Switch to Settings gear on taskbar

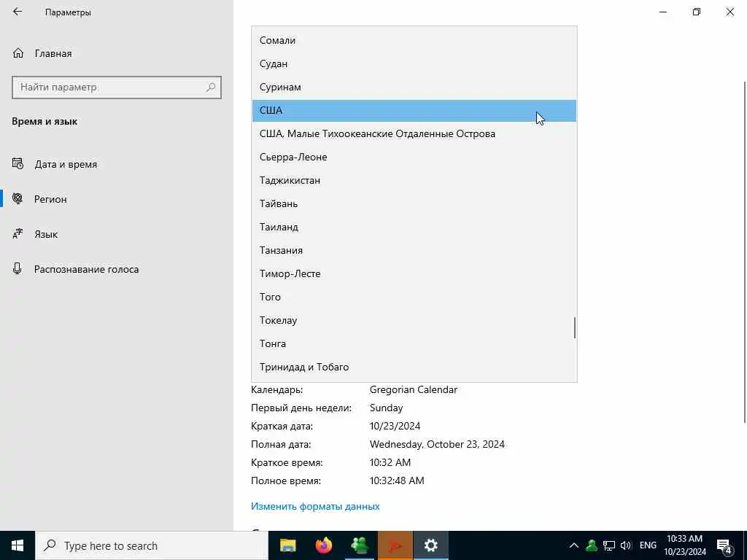[x=431, y=545]
